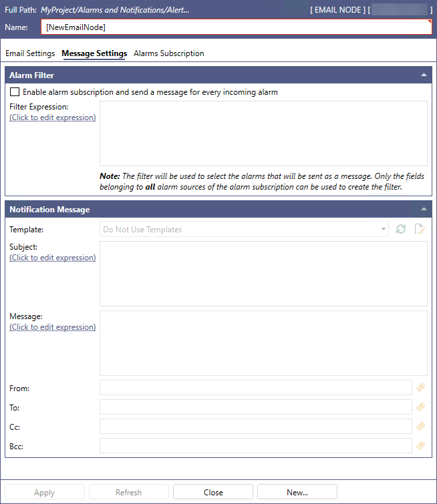Click the tag icon beside Bcc field
437x504 pixels.
point(420,445)
